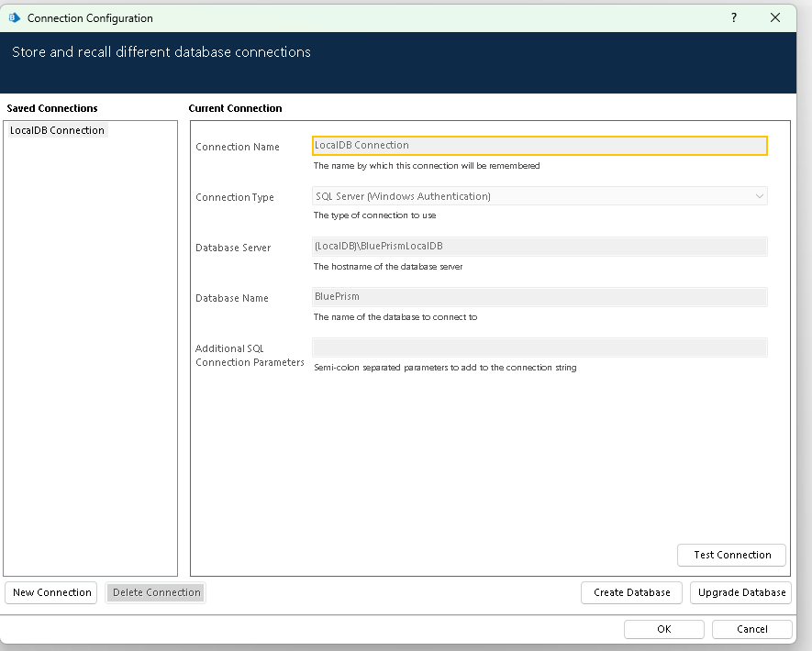Click the Delete Connection button

tap(156, 592)
